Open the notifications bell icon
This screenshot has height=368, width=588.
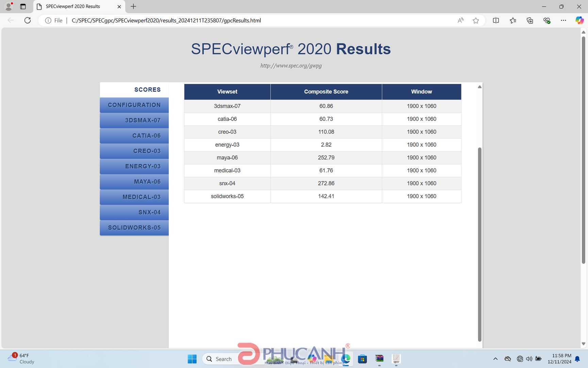click(577, 359)
